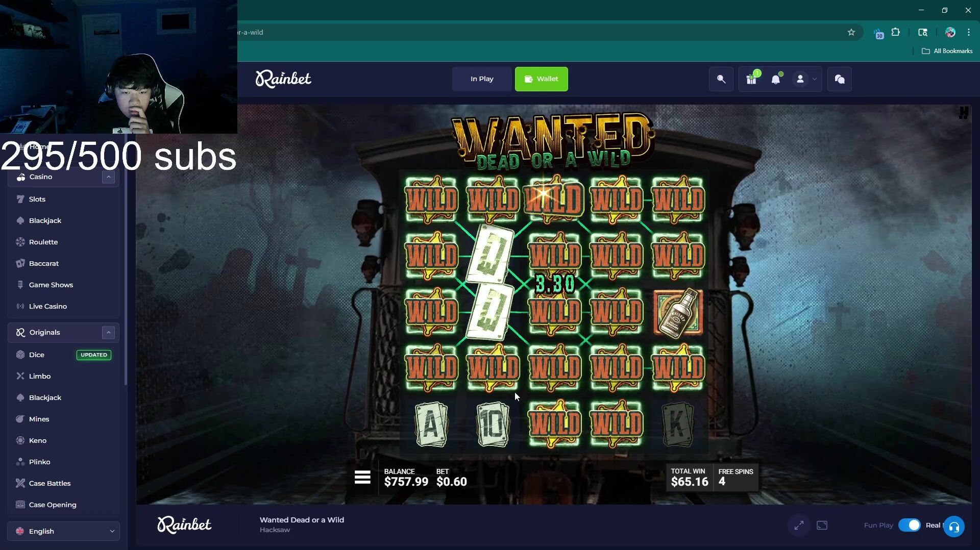Collapse the Originals section chevron
980x550 pixels.
tap(108, 332)
